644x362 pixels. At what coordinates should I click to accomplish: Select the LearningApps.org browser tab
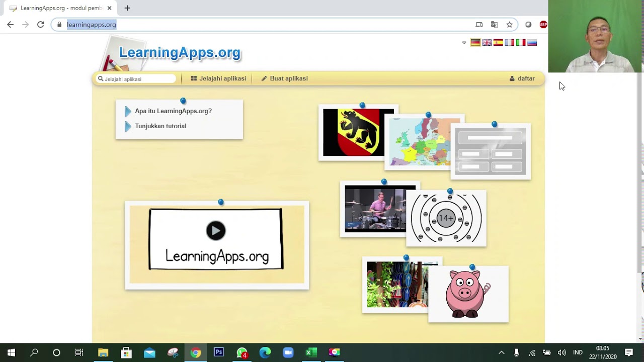point(60,8)
